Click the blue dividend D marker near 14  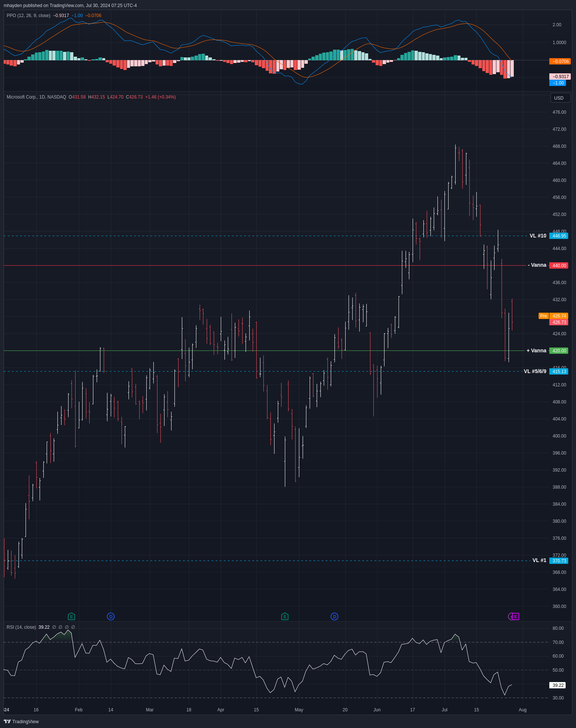point(111,616)
